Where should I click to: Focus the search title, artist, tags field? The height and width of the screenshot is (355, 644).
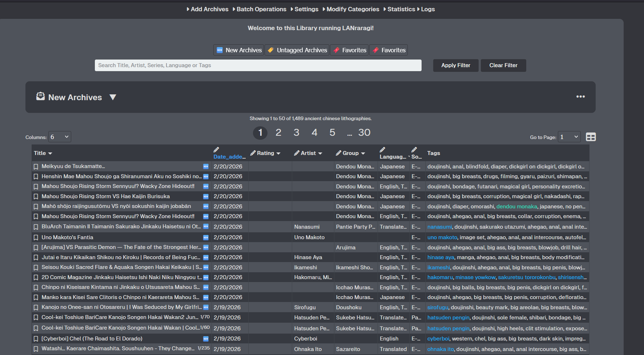258,65
